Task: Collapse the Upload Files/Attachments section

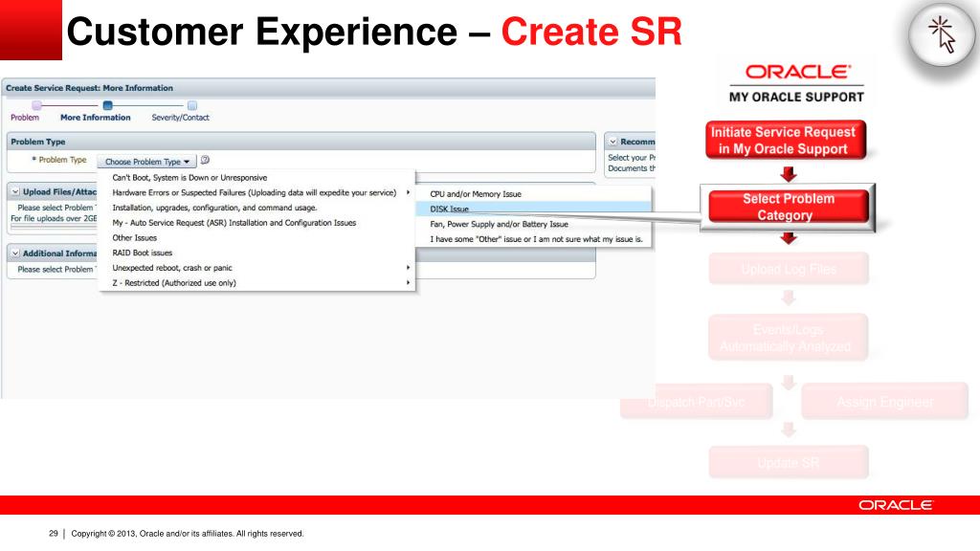Action: click(15, 191)
